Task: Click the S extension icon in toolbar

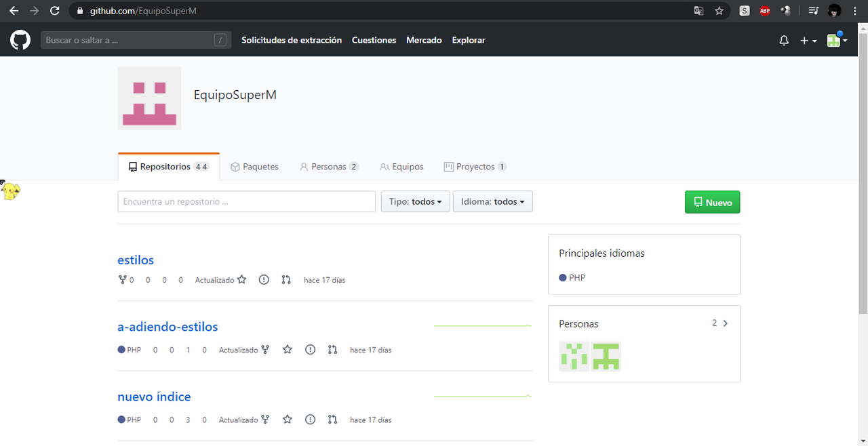Action: click(x=745, y=11)
